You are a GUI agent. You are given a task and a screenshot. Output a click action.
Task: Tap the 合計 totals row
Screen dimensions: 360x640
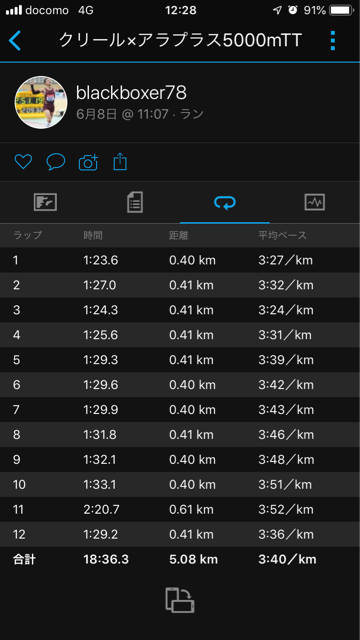(180, 559)
